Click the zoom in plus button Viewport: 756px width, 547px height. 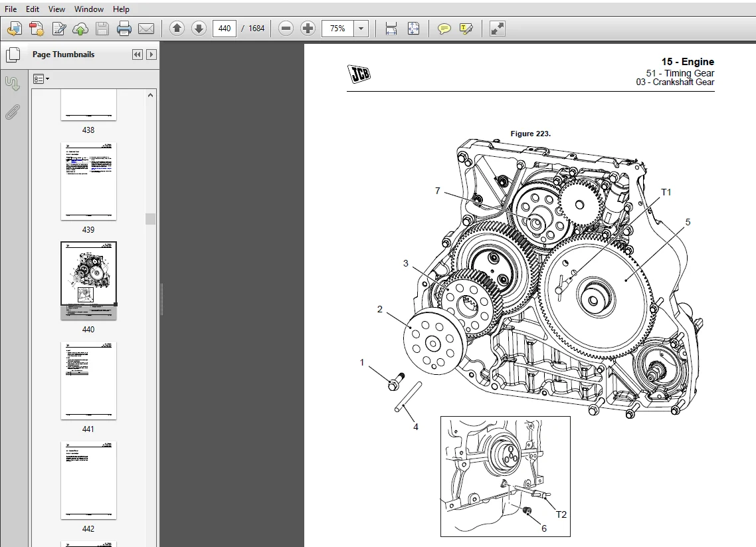point(308,29)
